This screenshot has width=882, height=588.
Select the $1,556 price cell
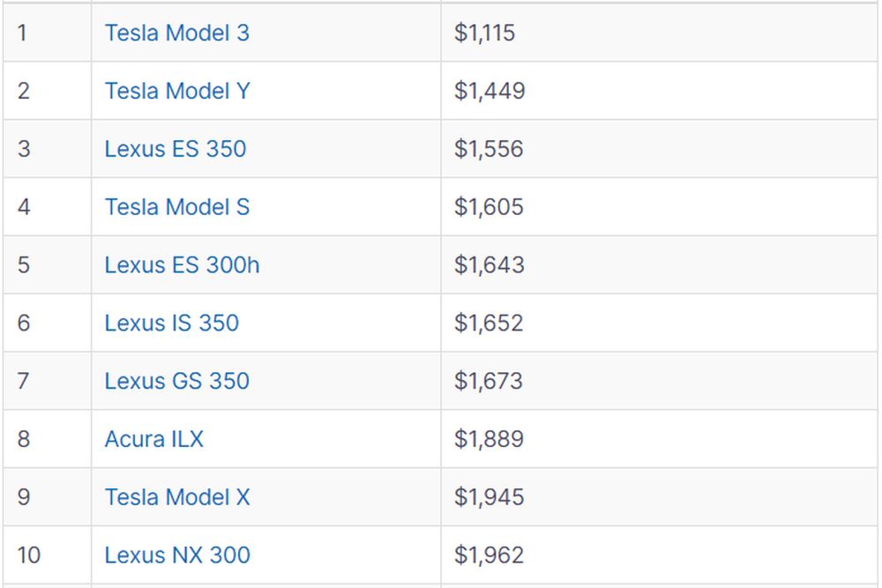[x=659, y=149]
